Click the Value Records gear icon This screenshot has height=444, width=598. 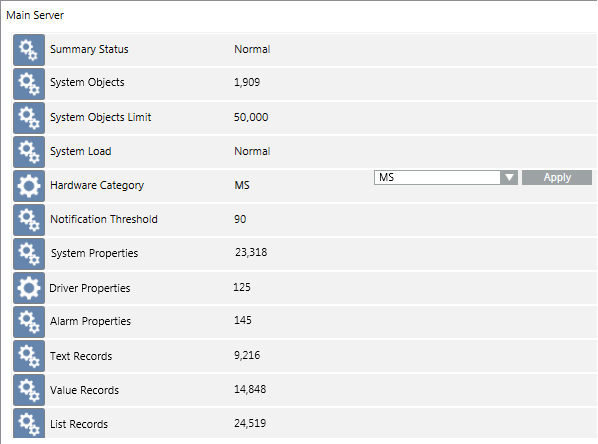coord(29,390)
